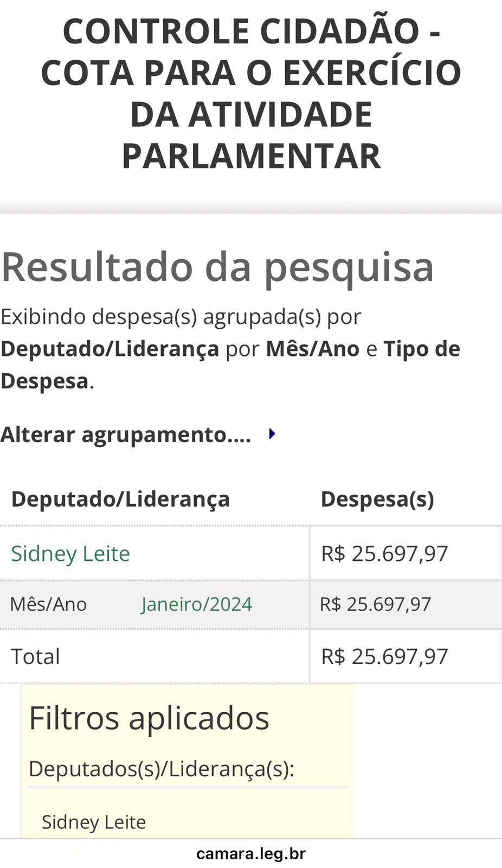Select Sidney Leite in applied filters box
Viewport: 502px width, 868px height.
click(94, 822)
